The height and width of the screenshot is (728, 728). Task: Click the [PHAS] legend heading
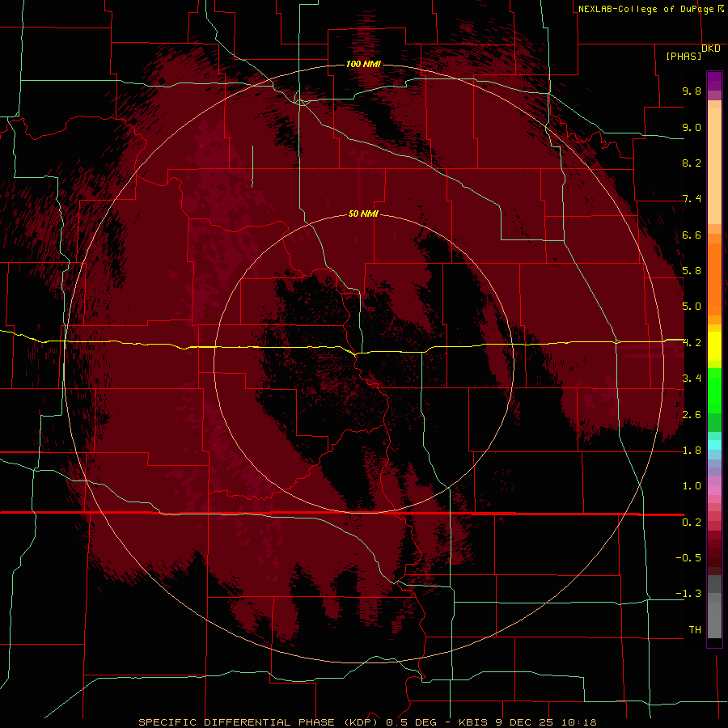[684, 56]
